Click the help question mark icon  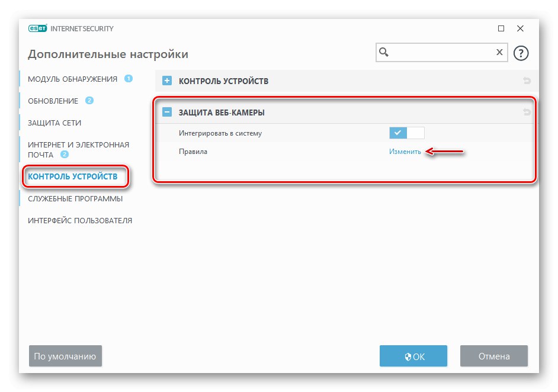[x=521, y=53]
